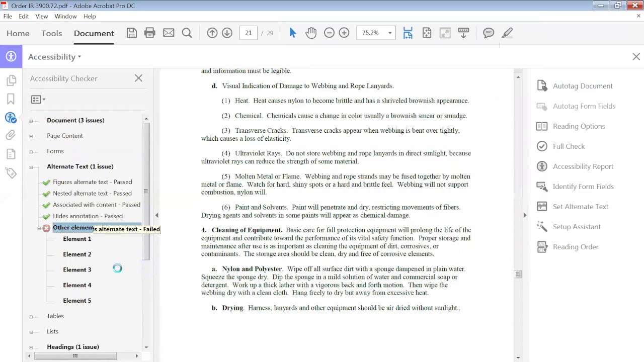Switch to the Document tab
The image size is (644, 362).
94,33
